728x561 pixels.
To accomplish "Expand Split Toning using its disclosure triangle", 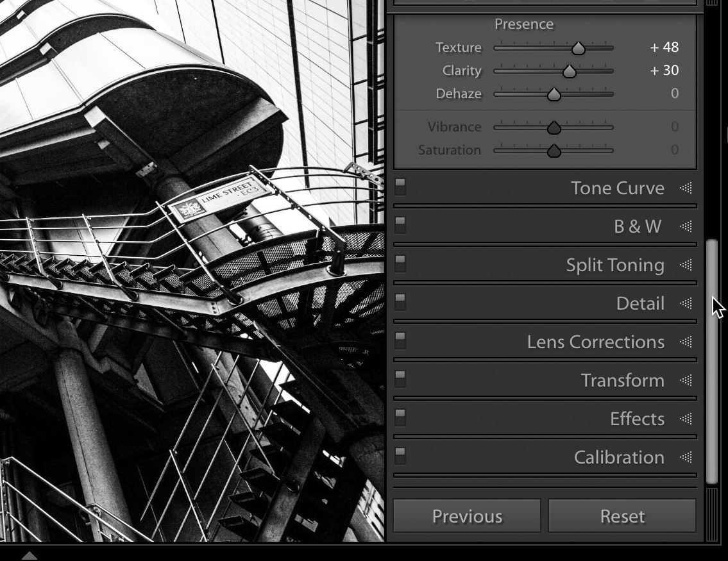I will click(x=686, y=265).
